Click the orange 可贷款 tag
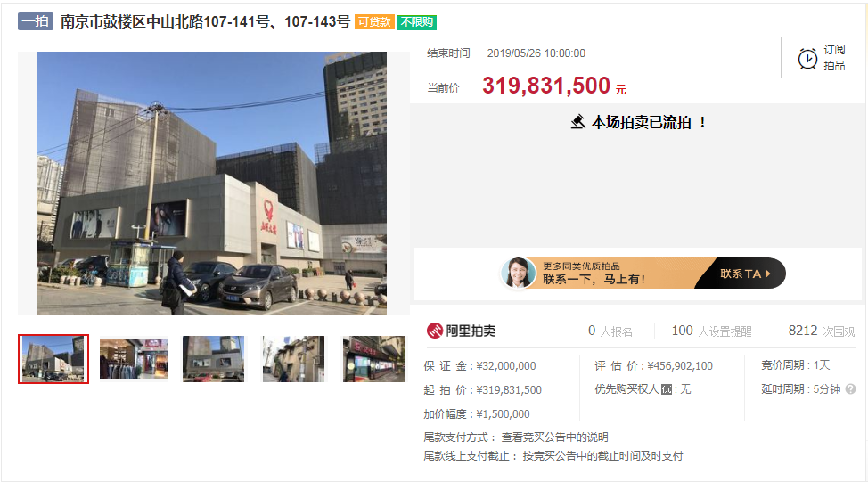The width and height of the screenshot is (868, 482). tap(374, 22)
